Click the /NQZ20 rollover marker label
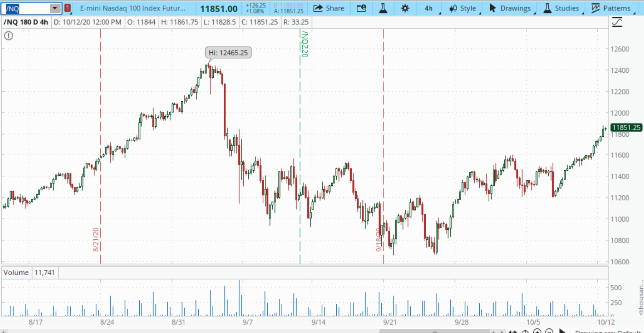The width and height of the screenshot is (644, 333). click(x=304, y=44)
